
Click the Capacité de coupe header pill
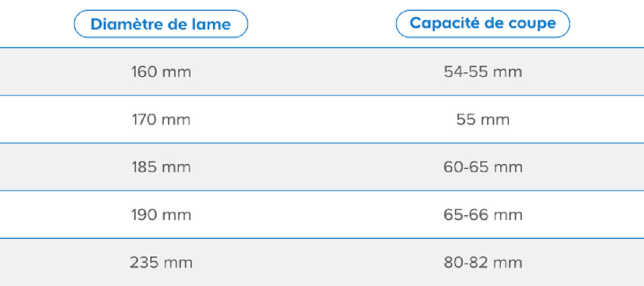pyautogui.click(x=483, y=24)
